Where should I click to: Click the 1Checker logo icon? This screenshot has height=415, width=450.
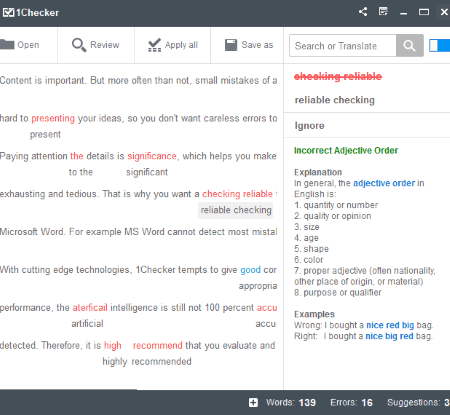click(8, 12)
